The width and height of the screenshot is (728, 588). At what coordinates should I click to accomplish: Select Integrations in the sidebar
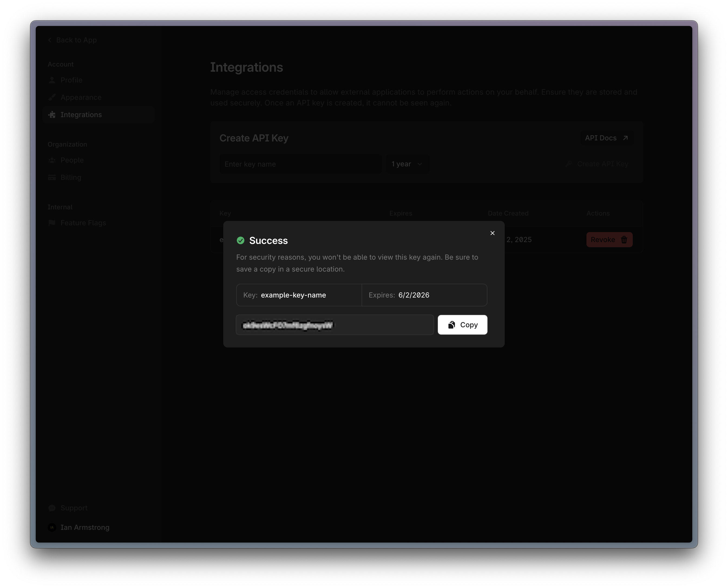click(x=98, y=114)
